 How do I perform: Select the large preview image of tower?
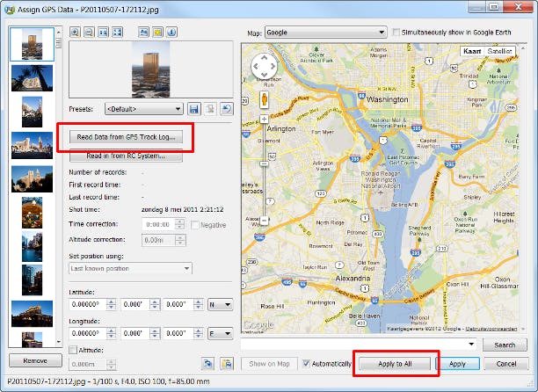pos(150,69)
